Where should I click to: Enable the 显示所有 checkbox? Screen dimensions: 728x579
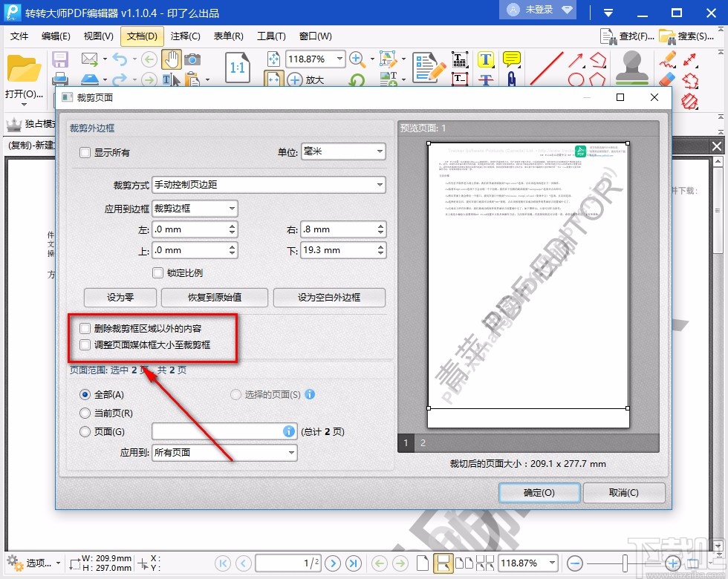[85, 152]
